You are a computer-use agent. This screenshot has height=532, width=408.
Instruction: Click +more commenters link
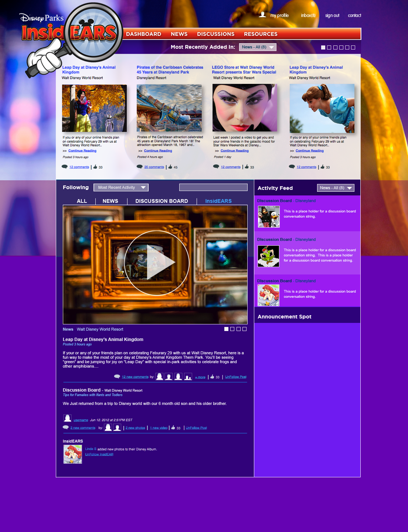[200, 377]
